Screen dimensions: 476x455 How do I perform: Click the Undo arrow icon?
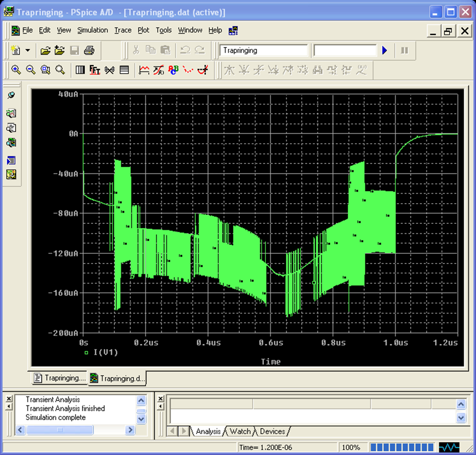[x=185, y=50]
